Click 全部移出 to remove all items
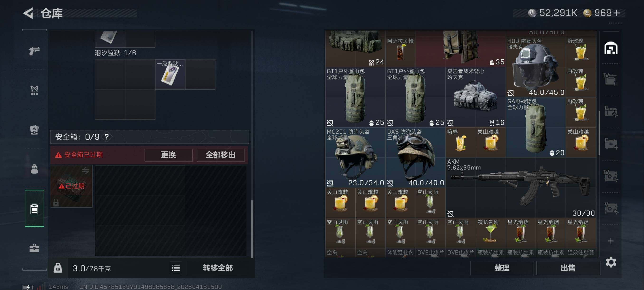 click(x=221, y=155)
